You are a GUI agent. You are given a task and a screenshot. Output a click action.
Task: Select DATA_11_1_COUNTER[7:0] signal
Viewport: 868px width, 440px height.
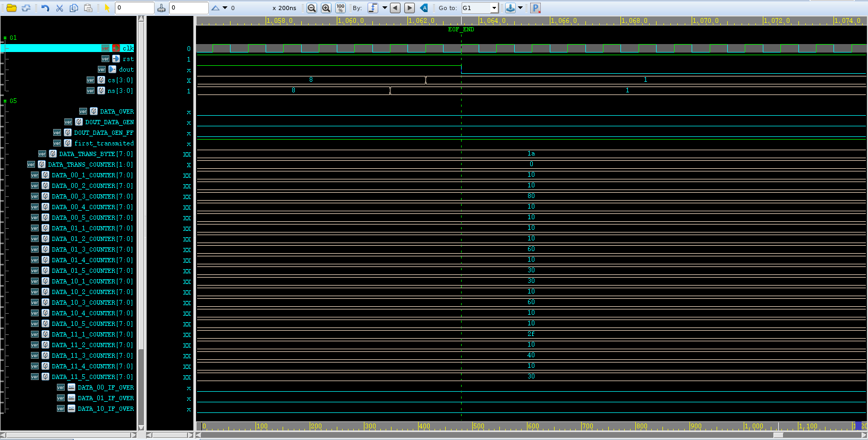click(x=92, y=334)
